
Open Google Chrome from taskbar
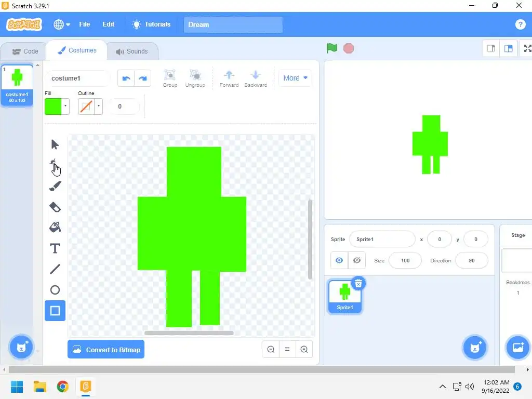pos(63,387)
